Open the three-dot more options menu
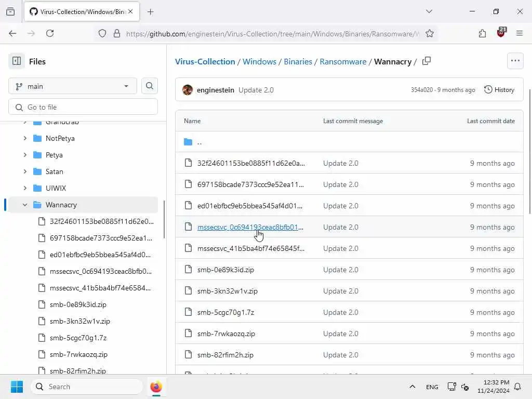Screen dimensions: 532x399 (515, 61)
